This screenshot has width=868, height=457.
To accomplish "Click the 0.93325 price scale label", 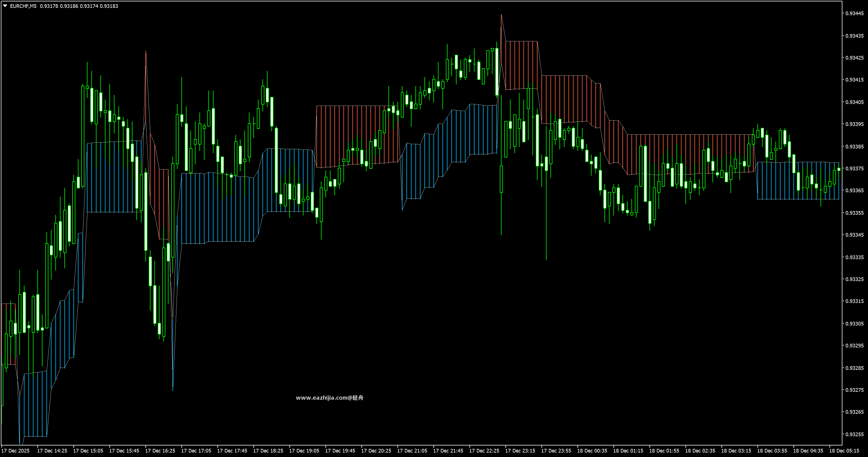I will pyautogui.click(x=854, y=279).
